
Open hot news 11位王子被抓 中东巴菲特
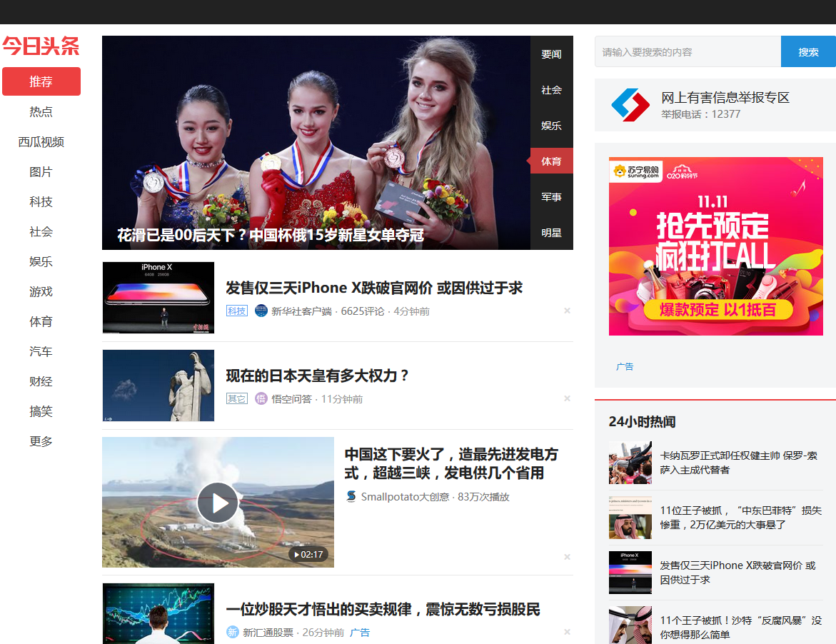tap(740, 518)
